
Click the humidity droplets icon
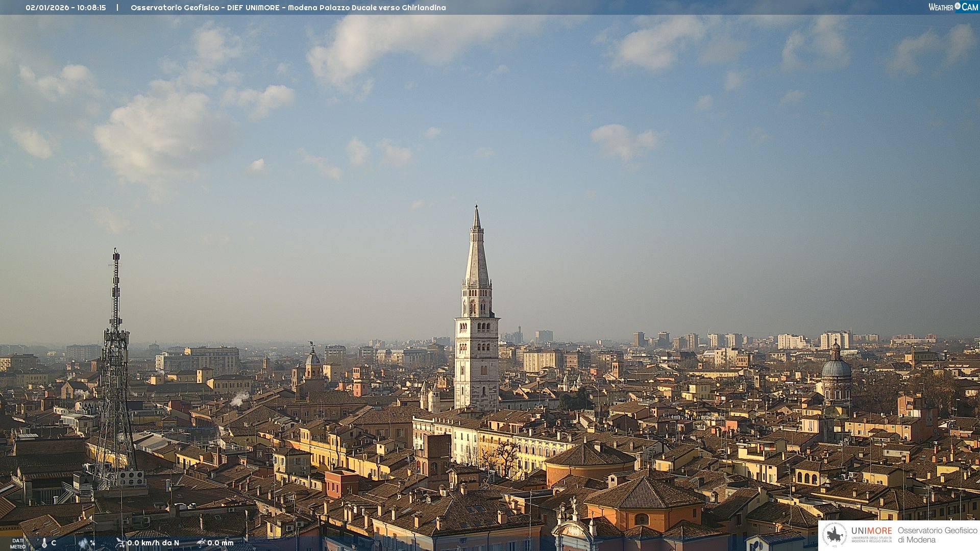point(83,543)
